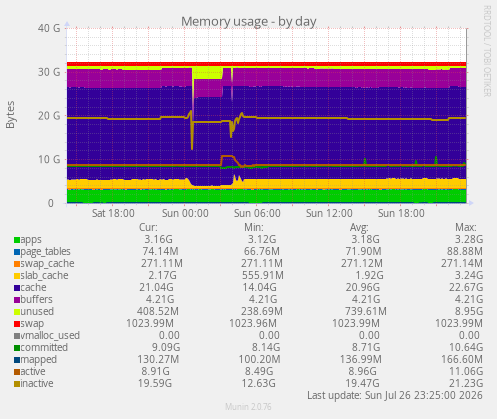Click the 'Sun 18:00' x-axis label
The image size is (497, 419).
401,213
